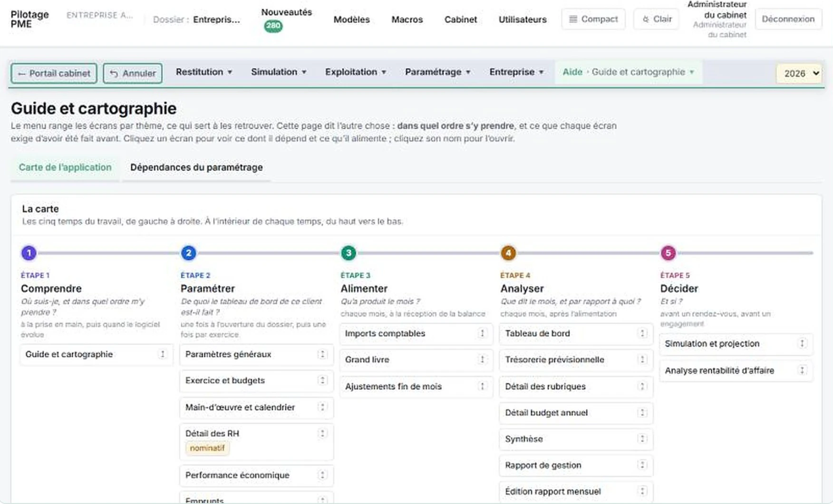Click the arrows icon on Exercice et budgets card
The width and height of the screenshot is (833, 504).
click(x=322, y=380)
